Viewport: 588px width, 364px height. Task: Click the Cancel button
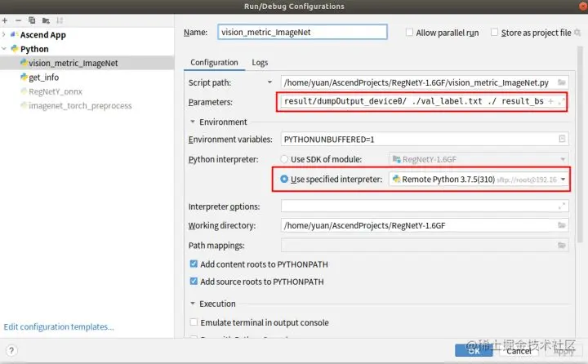(x=519, y=351)
